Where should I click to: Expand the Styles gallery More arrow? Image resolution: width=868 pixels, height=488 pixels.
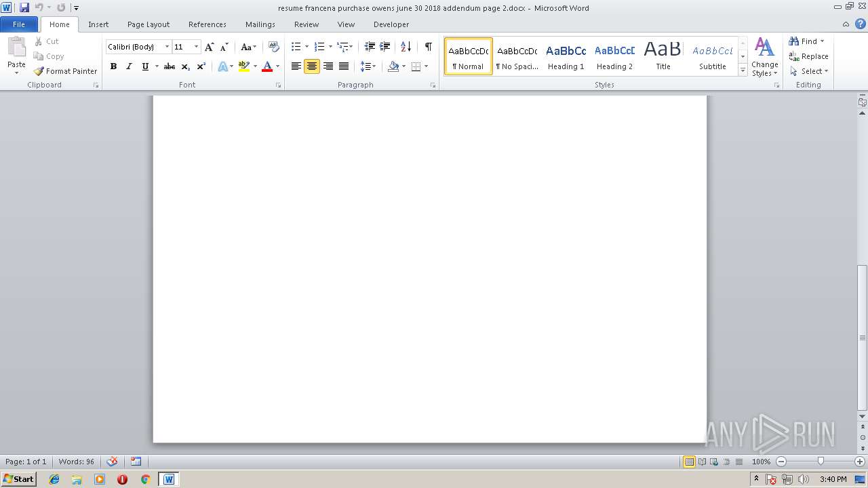coord(743,70)
